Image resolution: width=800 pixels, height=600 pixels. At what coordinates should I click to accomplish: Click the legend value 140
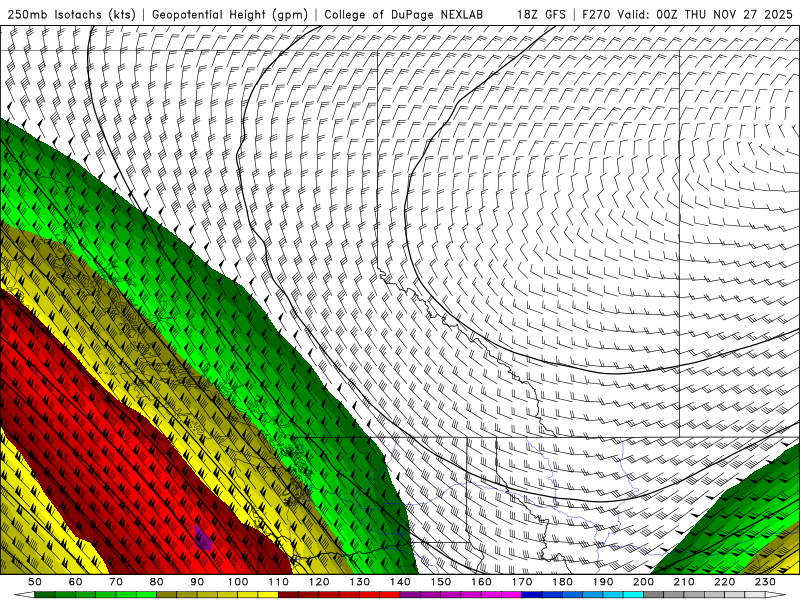[x=400, y=582]
